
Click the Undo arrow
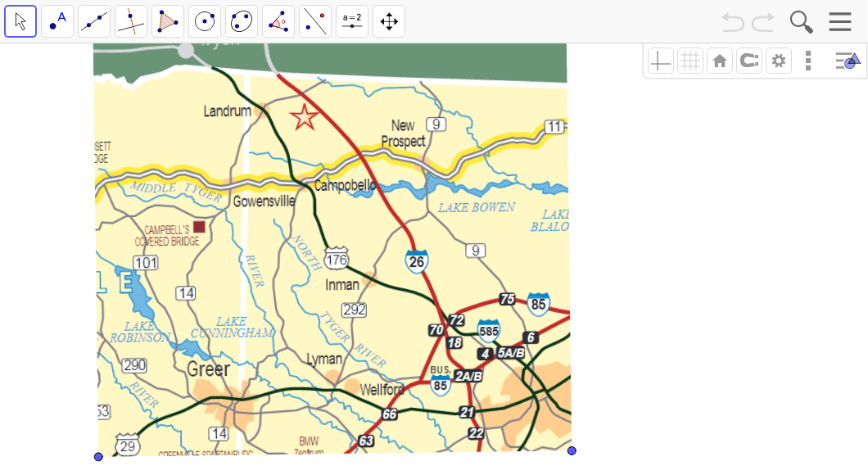[734, 22]
